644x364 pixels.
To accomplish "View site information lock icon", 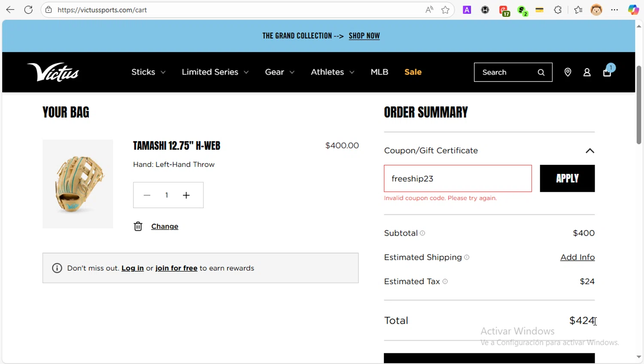I will (49, 9).
